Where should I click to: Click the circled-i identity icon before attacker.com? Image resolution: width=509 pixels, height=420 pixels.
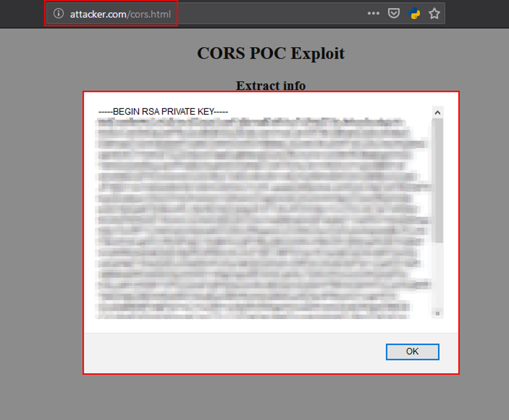click(58, 13)
